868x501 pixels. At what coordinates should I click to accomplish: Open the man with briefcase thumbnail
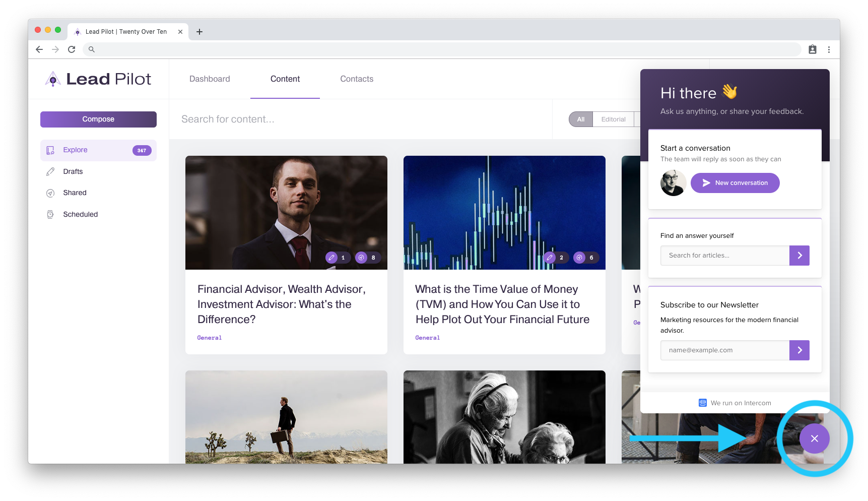286,417
